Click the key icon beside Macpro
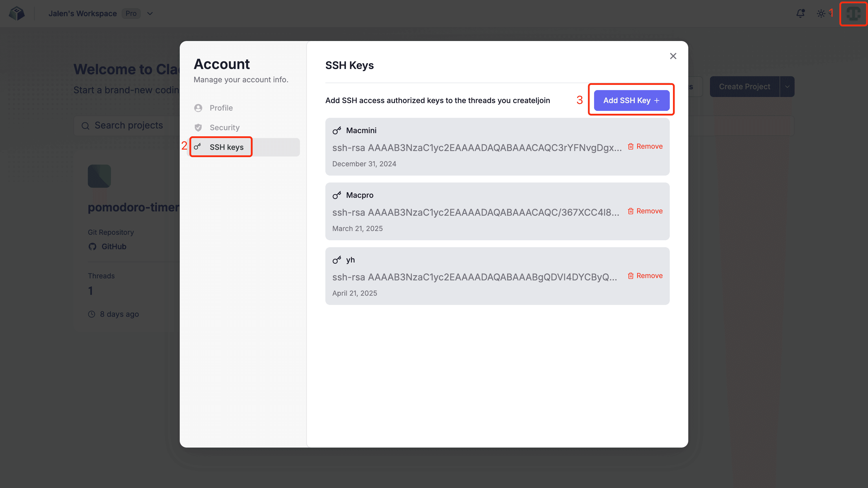The width and height of the screenshot is (868, 488). pyautogui.click(x=337, y=195)
